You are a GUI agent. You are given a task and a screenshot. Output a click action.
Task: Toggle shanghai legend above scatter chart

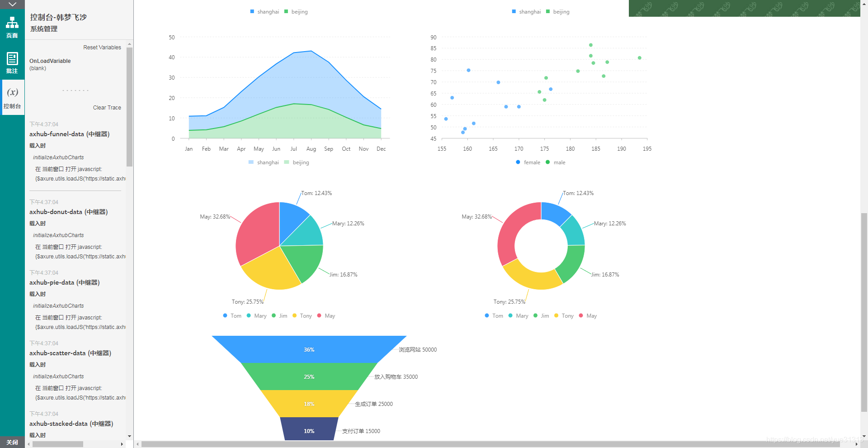click(x=526, y=12)
